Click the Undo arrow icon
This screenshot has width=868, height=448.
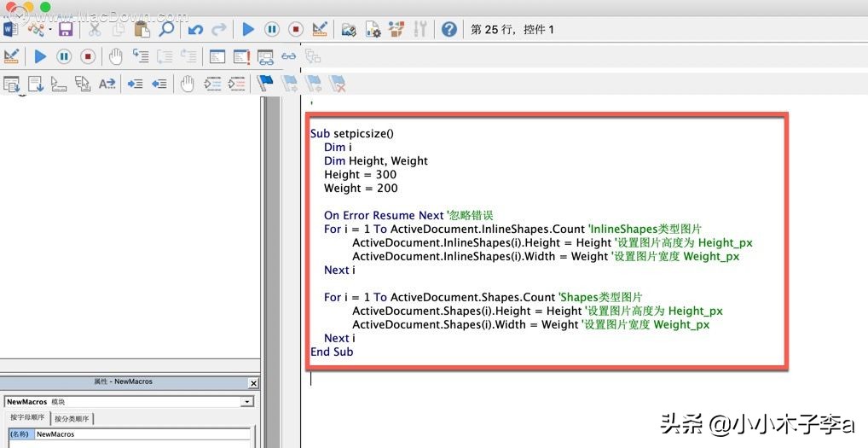[195, 30]
